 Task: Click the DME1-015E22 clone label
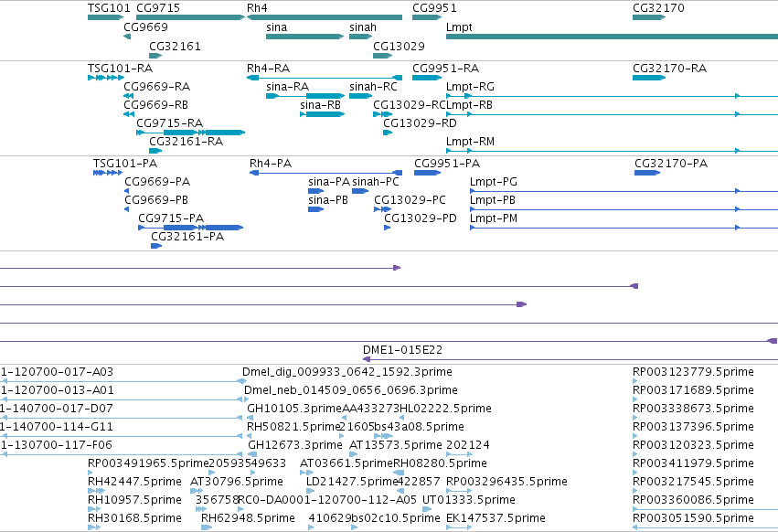pos(402,350)
